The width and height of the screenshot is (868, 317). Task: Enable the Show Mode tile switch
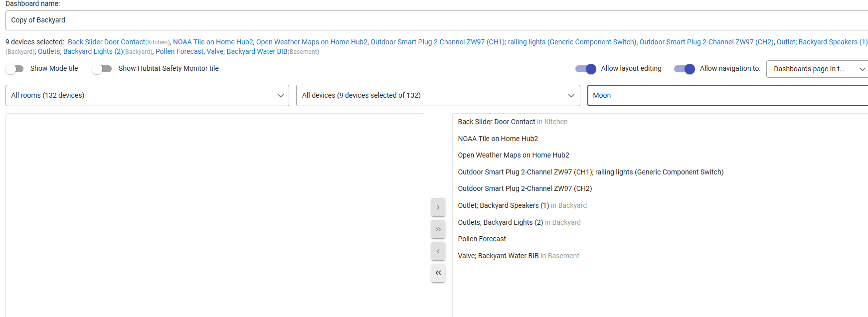[15, 69]
